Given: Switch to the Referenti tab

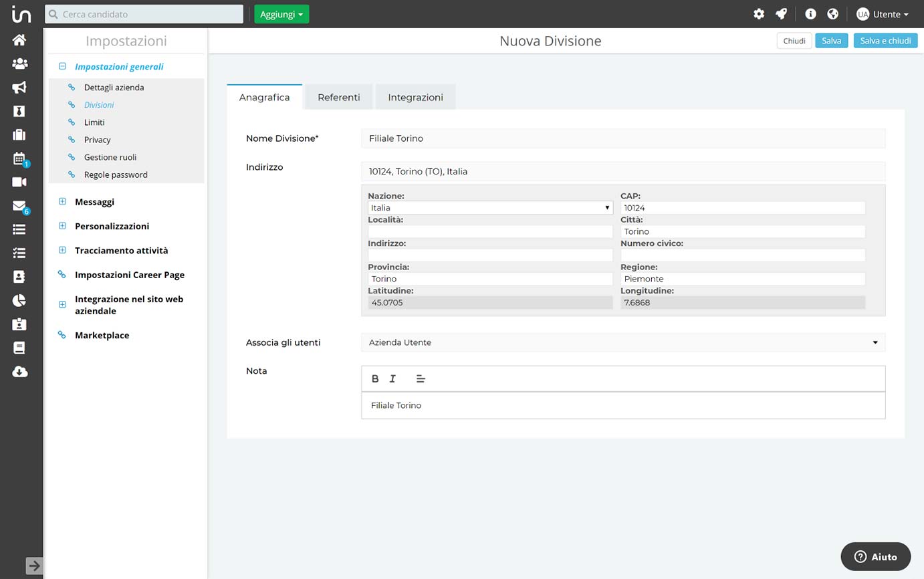Looking at the screenshot, I should click(339, 98).
